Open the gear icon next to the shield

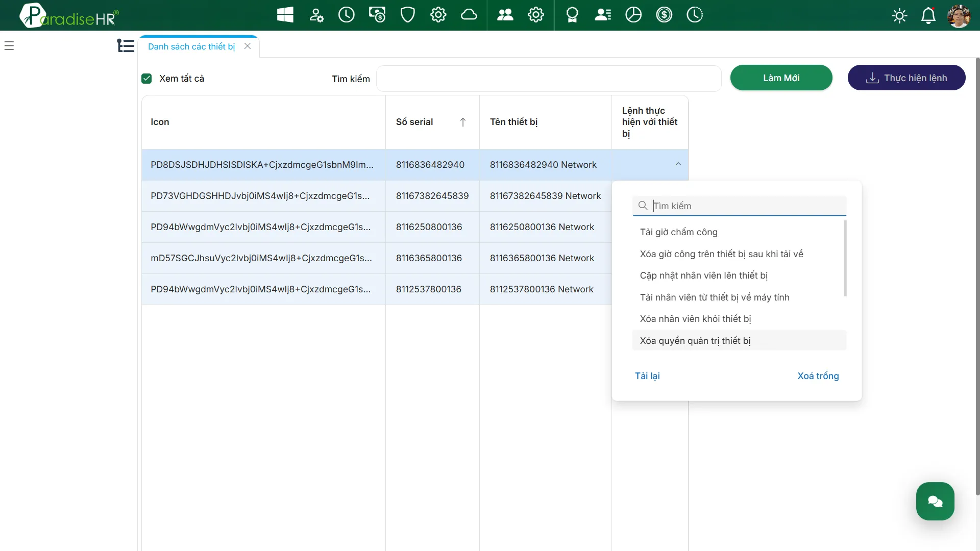(x=438, y=15)
